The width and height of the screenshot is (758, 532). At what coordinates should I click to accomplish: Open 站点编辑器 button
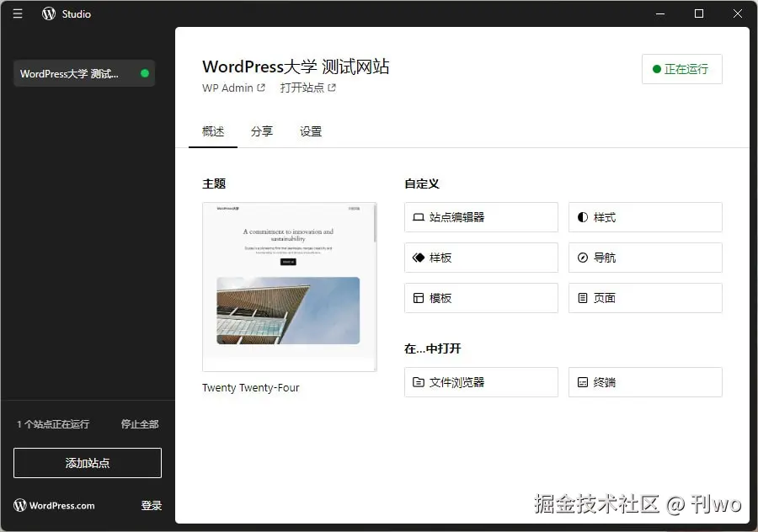(481, 217)
